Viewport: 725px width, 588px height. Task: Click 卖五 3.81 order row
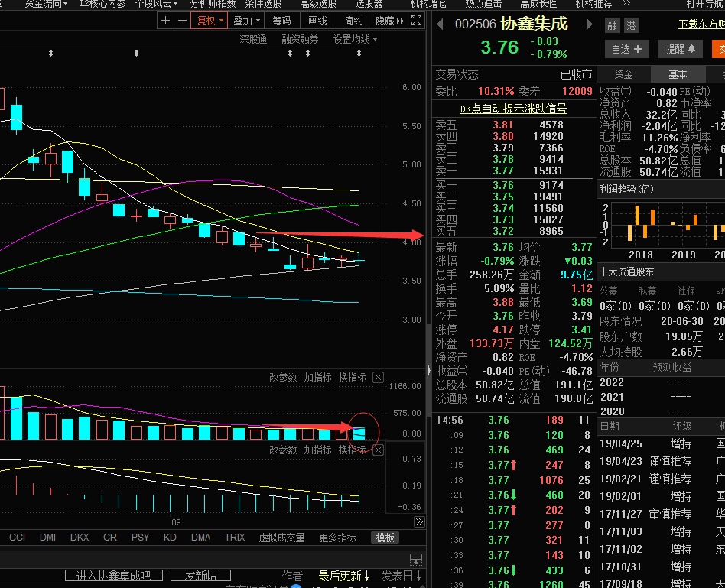click(x=513, y=125)
